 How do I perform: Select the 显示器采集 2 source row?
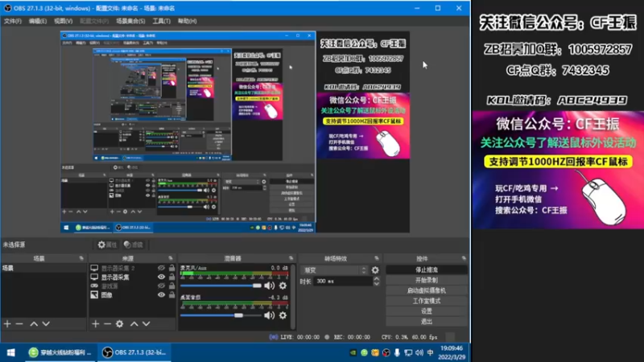[x=132, y=268]
